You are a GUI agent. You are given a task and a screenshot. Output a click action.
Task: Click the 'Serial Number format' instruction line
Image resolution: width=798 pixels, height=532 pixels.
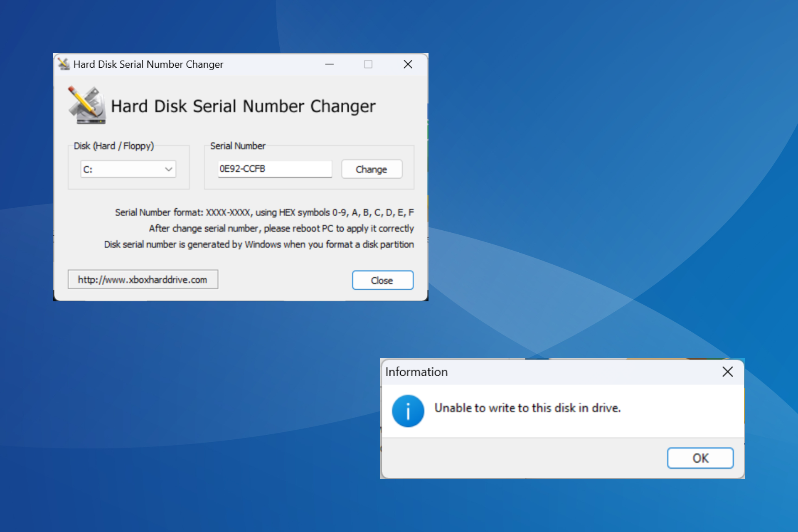tap(264, 212)
